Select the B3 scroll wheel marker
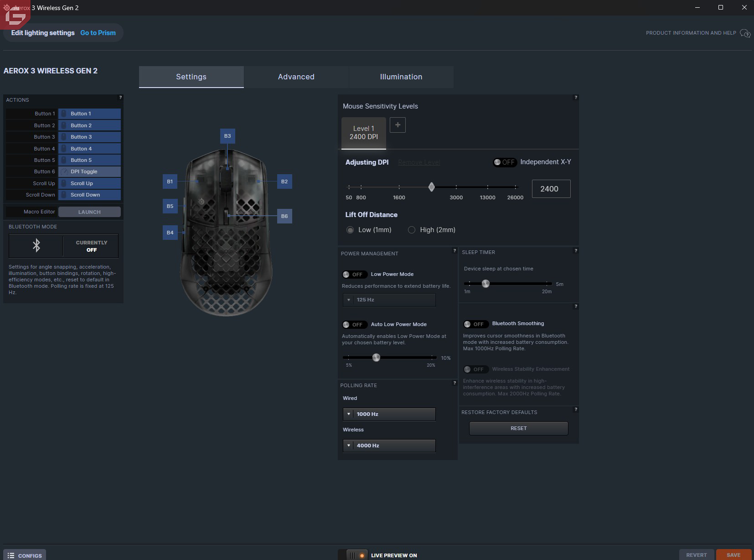The width and height of the screenshot is (754, 560). coord(227,136)
